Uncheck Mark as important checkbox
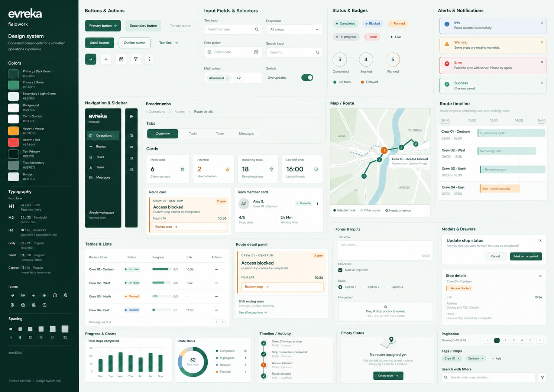 (340, 270)
